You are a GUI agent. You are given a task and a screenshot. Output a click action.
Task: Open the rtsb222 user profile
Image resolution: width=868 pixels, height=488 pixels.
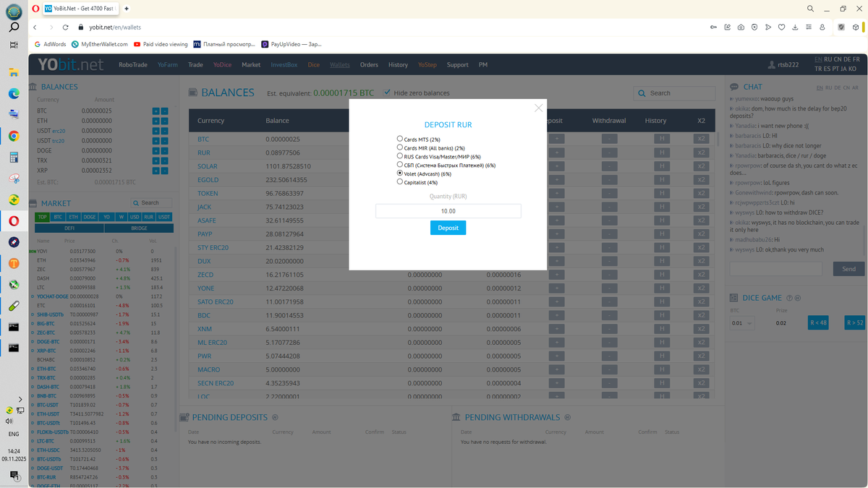coord(783,65)
